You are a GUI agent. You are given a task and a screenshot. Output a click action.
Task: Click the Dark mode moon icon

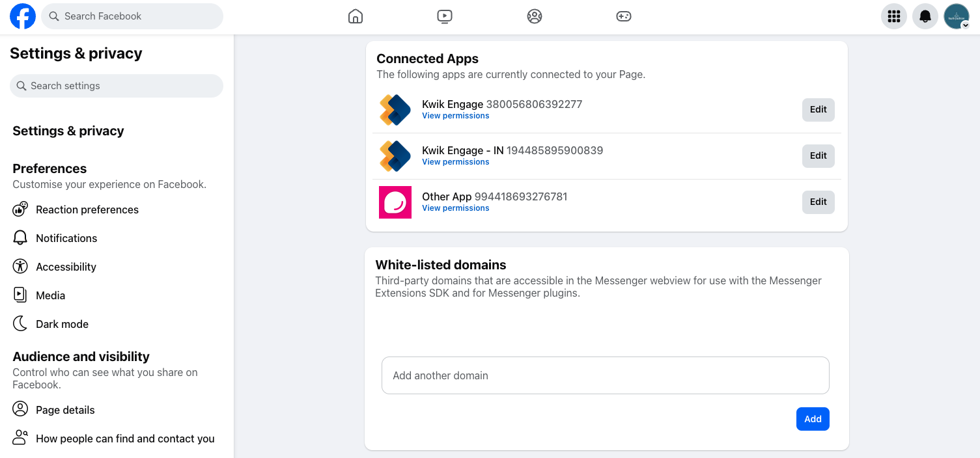[x=20, y=324]
